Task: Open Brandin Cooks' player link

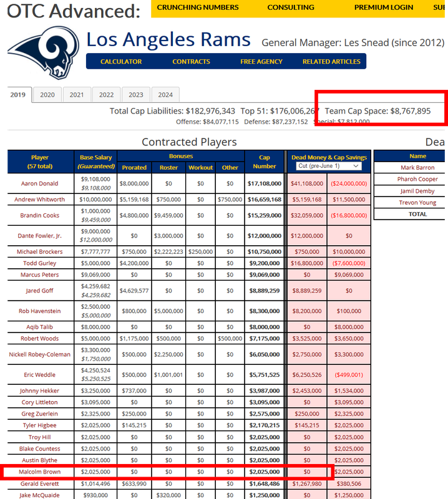Action: click(x=39, y=215)
